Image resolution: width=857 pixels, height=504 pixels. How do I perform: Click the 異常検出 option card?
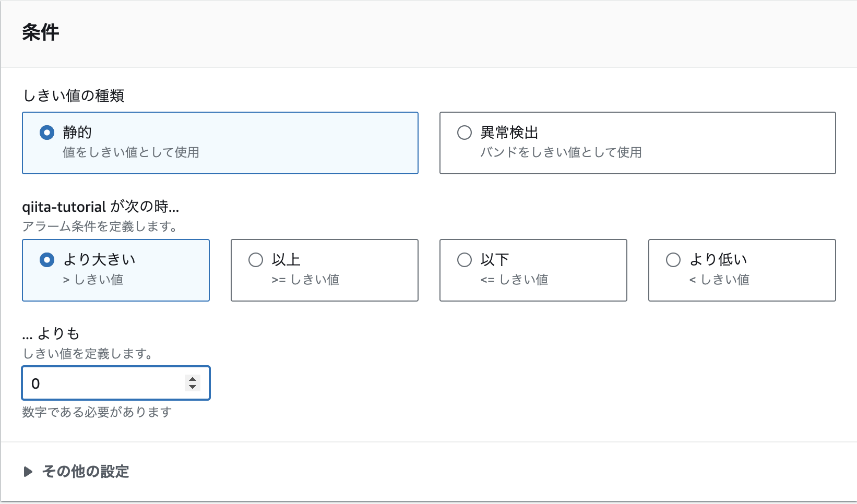click(637, 142)
